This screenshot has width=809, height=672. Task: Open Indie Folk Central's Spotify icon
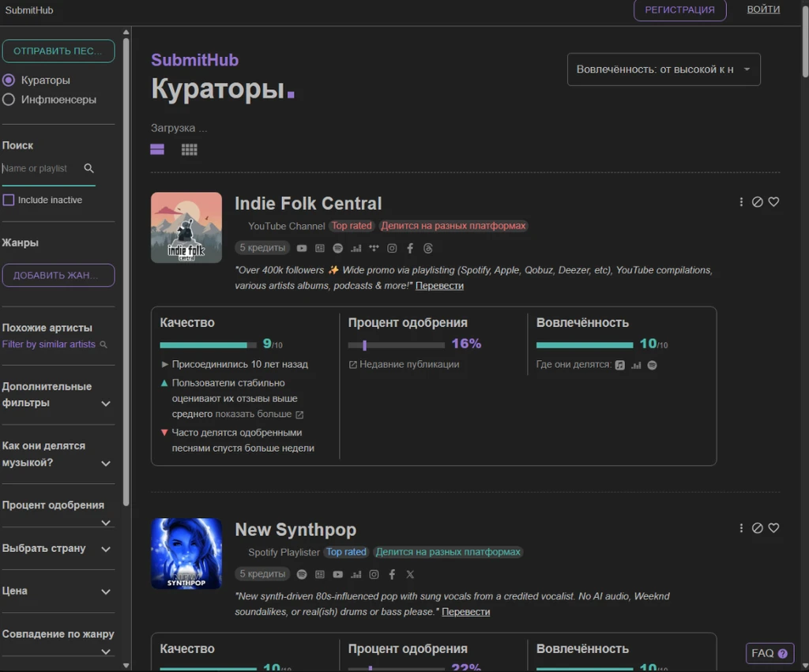click(x=338, y=248)
